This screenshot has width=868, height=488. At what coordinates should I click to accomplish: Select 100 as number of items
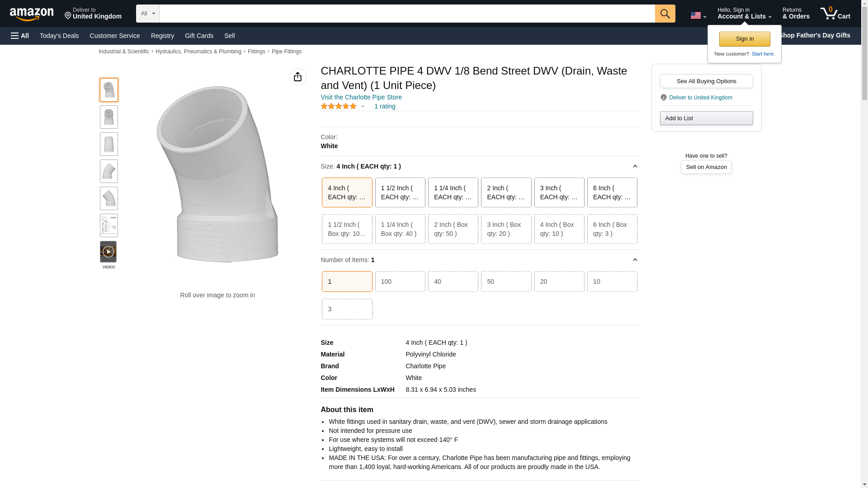(x=400, y=282)
